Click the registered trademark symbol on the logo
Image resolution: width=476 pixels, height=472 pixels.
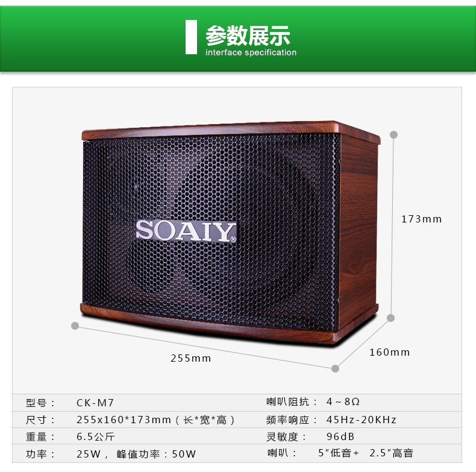pyautogui.click(x=233, y=240)
